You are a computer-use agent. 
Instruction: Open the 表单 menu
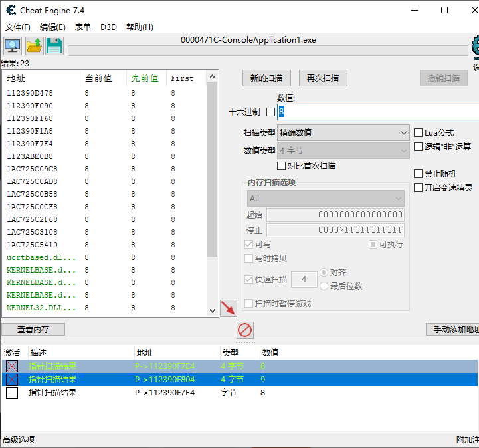[x=83, y=27]
